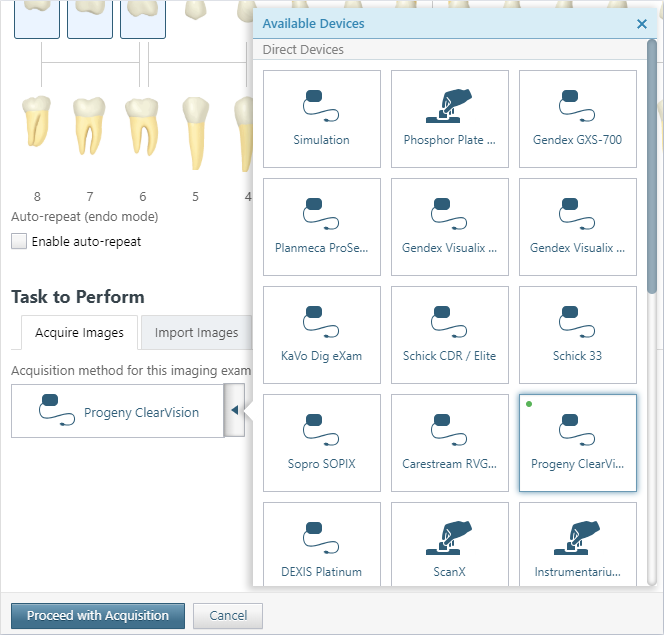The width and height of the screenshot is (664, 635).
Task: Select the Simulation device
Action: (x=321, y=119)
